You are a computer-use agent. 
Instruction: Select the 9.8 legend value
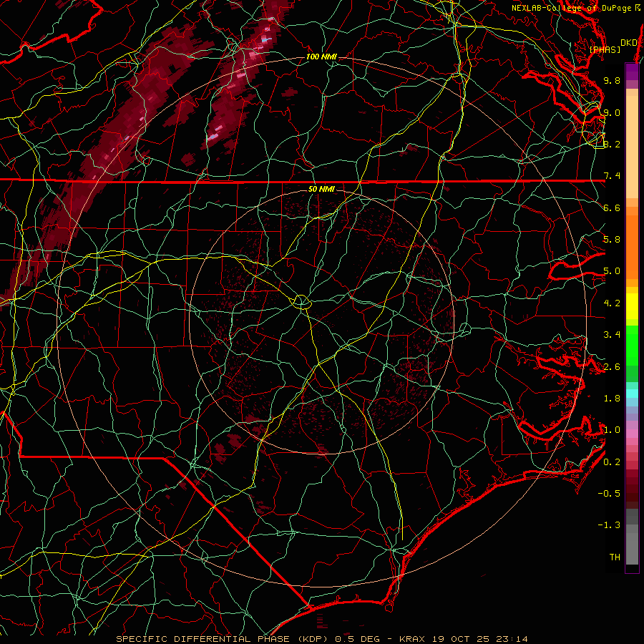tap(612, 80)
